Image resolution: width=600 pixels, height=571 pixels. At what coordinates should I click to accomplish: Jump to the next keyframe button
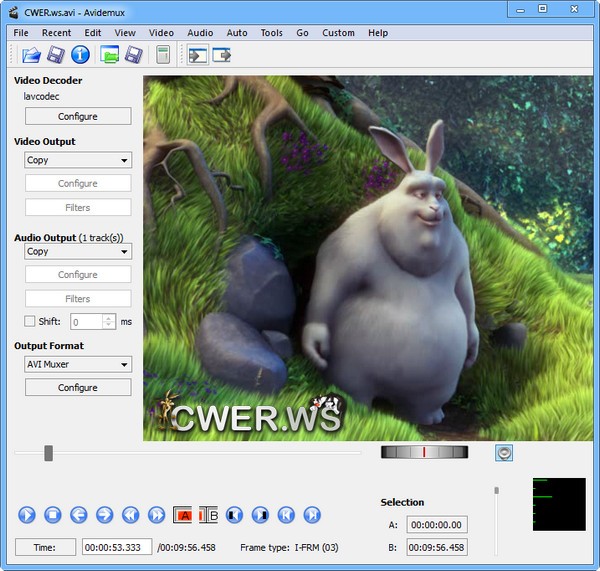pyautogui.click(x=156, y=515)
